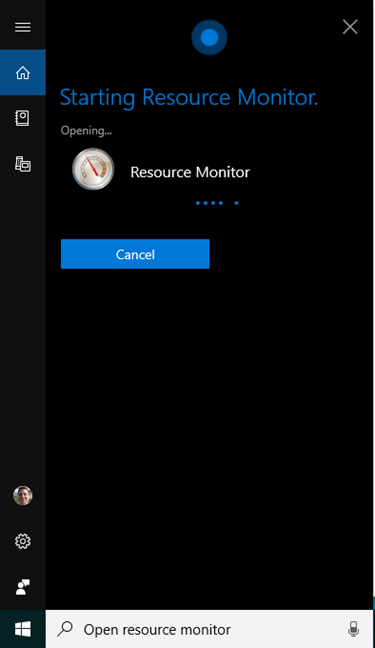Image resolution: width=375 pixels, height=648 pixels.
Task: Click the Cortana circle logo
Action: (x=209, y=37)
